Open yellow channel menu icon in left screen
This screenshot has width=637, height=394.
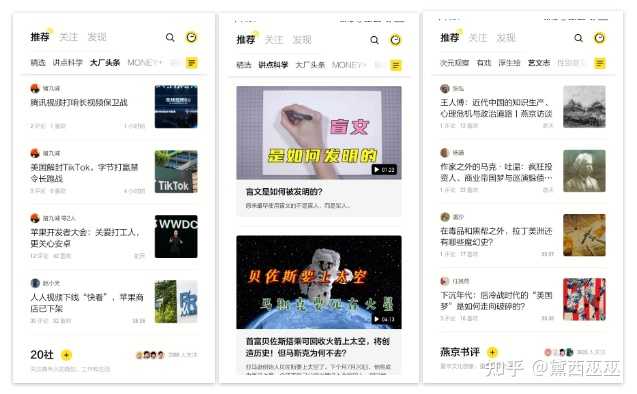click(x=192, y=63)
